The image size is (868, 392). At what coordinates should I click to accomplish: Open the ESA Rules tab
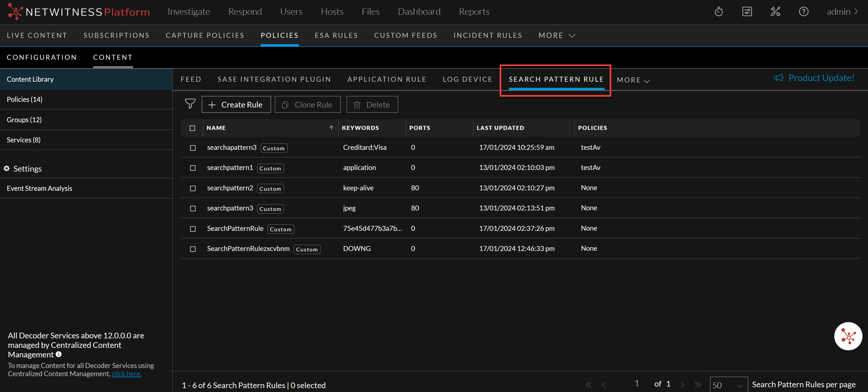pyautogui.click(x=336, y=35)
